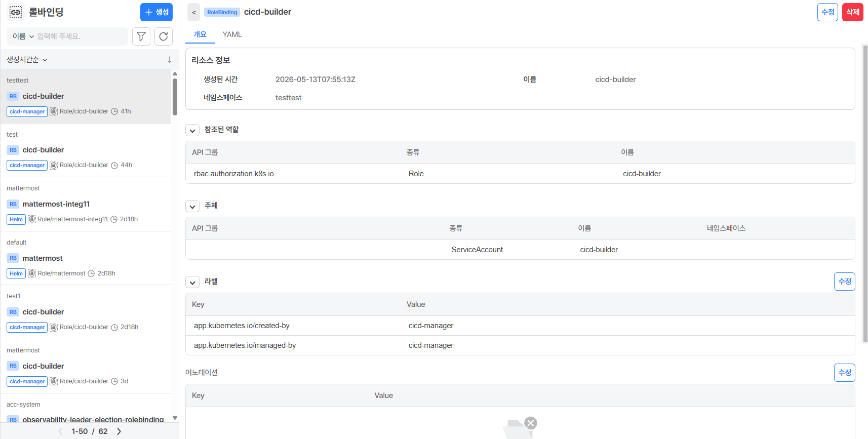Click RB icon of mattermost-integ11
The width and height of the screenshot is (868, 439).
pyautogui.click(x=13, y=204)
